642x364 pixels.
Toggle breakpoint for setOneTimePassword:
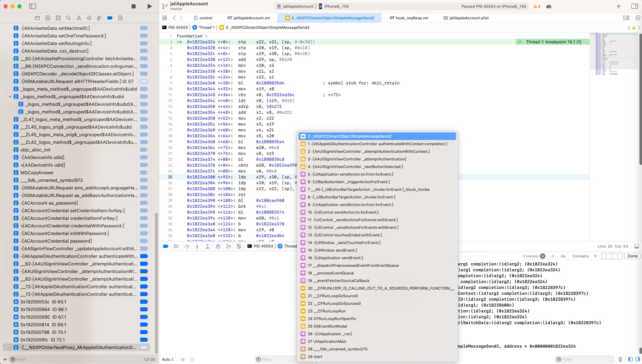click(x=144, y=36)
